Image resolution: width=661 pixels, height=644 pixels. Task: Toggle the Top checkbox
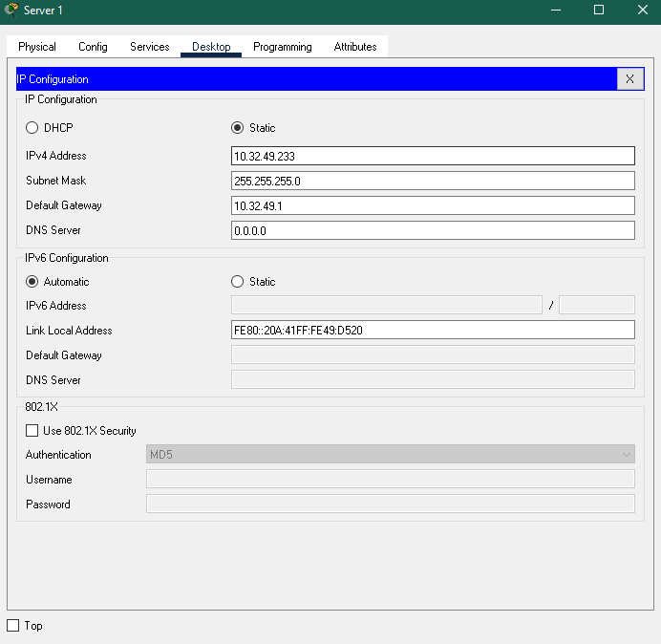pyautogui.click(x=13, y=625)
